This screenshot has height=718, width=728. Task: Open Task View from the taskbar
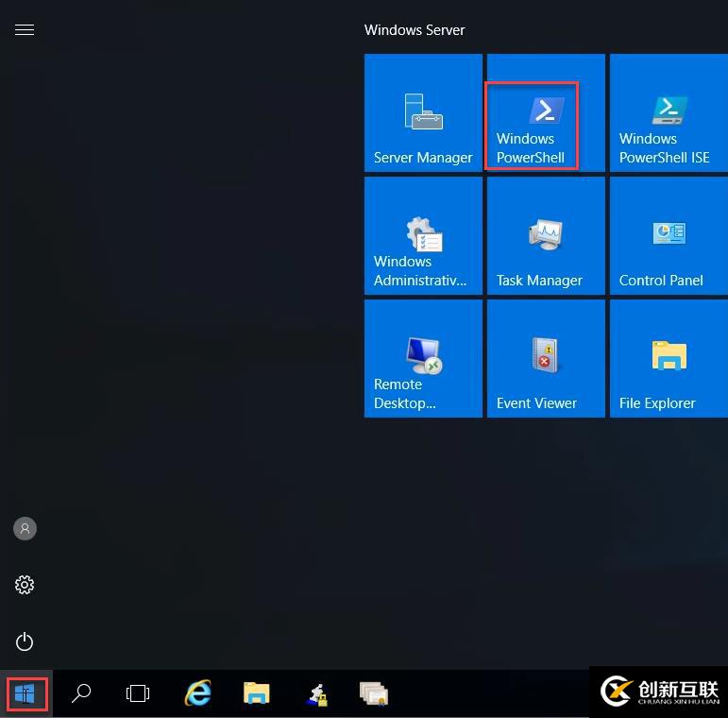pyautogui.click(x=138, y=694)
